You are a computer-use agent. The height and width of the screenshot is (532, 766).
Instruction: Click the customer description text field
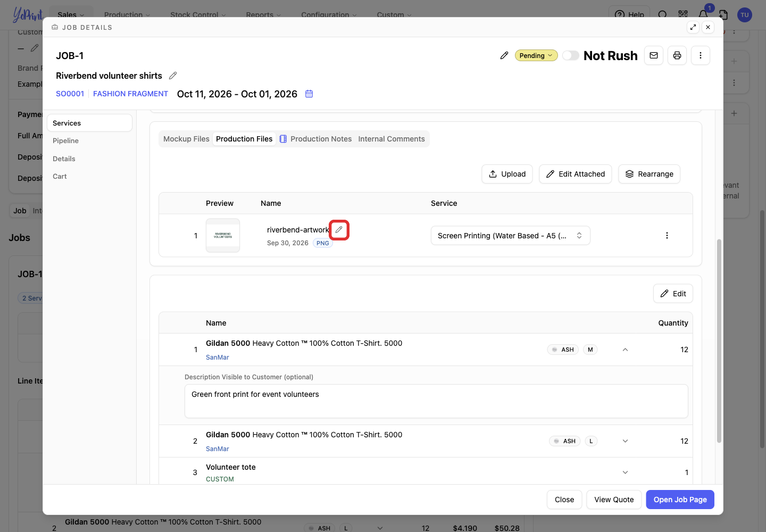click(x=436, y=401)
